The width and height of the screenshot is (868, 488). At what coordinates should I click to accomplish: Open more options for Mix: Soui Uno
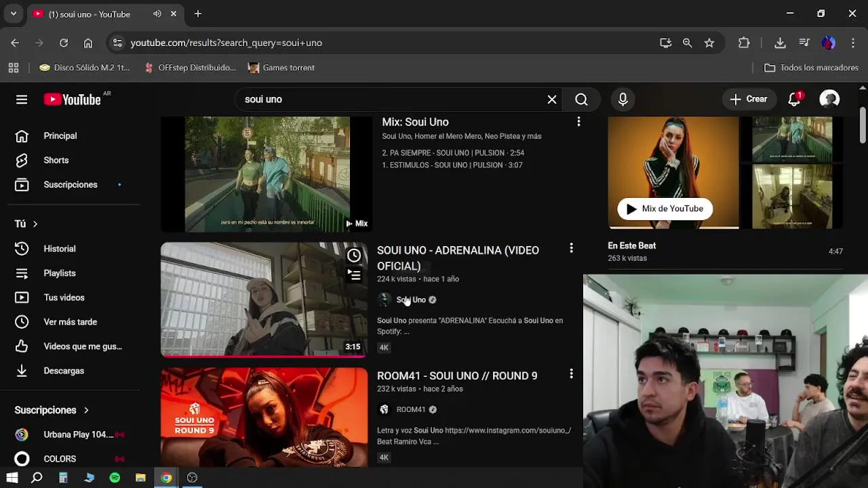pos(578,121)
